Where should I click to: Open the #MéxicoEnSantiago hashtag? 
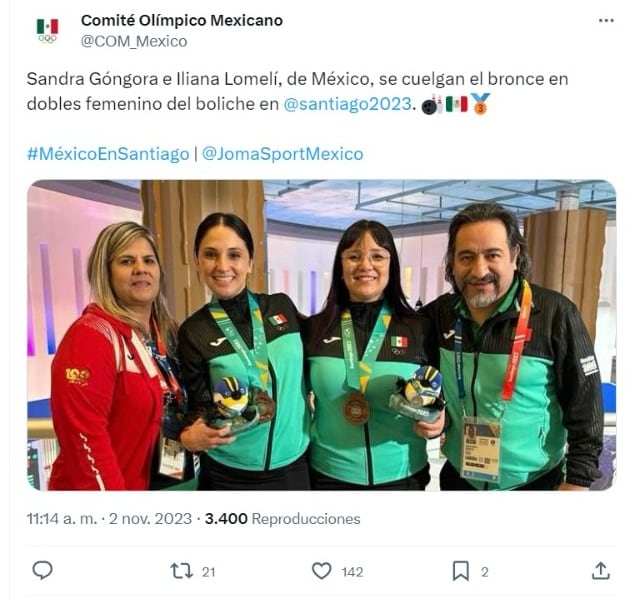[108, 154]
